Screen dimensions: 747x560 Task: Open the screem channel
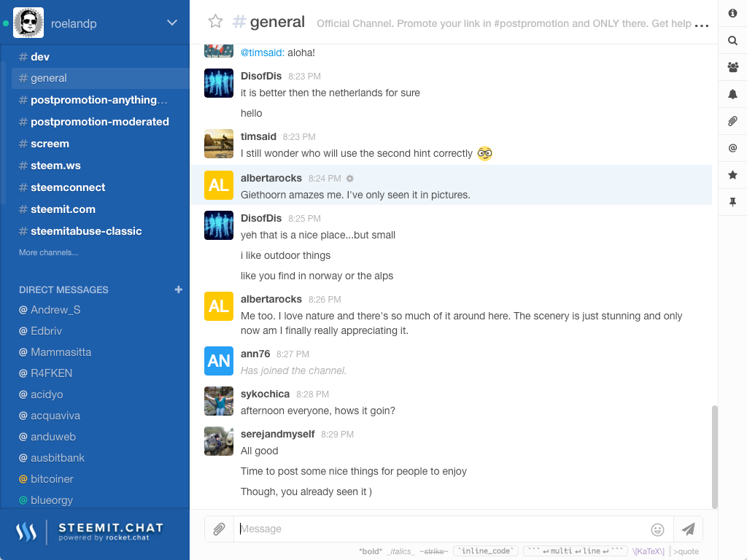click(101, 144)
